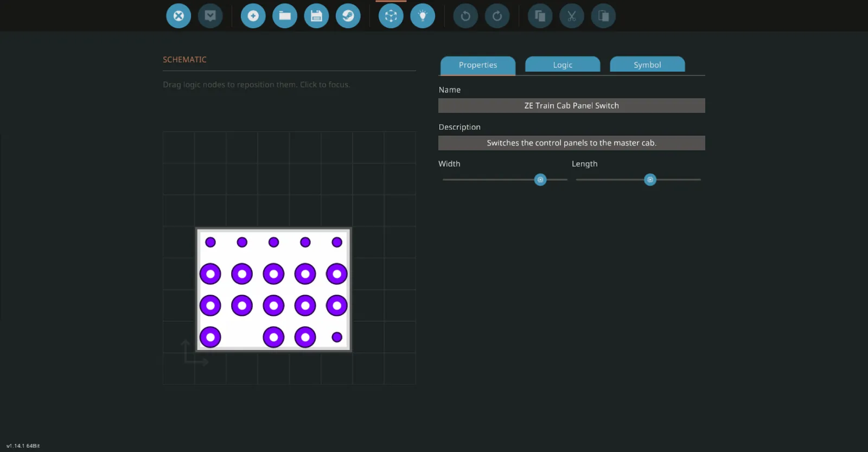Expand the dropdown arrow beside exit icon

pyautogui.click(x=210, y=16)
